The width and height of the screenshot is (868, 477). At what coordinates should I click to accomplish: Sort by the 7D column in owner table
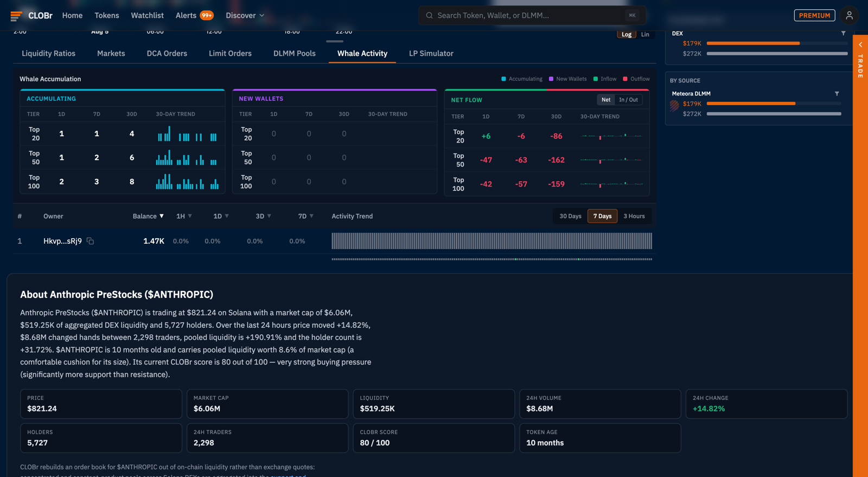pyautogui.click(x=306, y=216)
